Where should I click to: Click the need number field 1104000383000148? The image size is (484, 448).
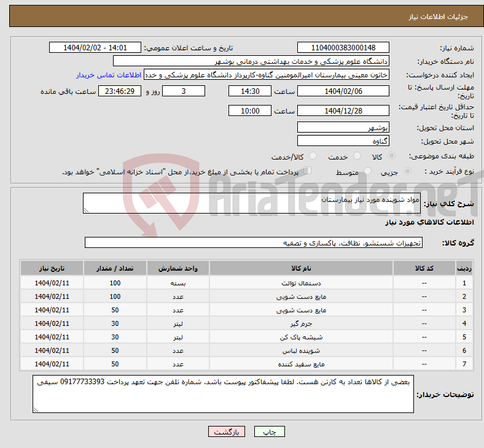click(x=343, y=47)
